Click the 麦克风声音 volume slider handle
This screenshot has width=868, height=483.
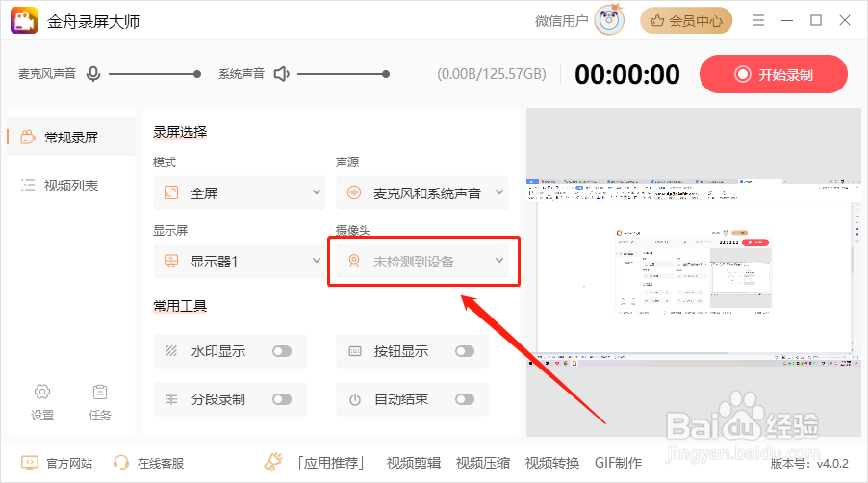pyautogui.click(x=197, y=74)
